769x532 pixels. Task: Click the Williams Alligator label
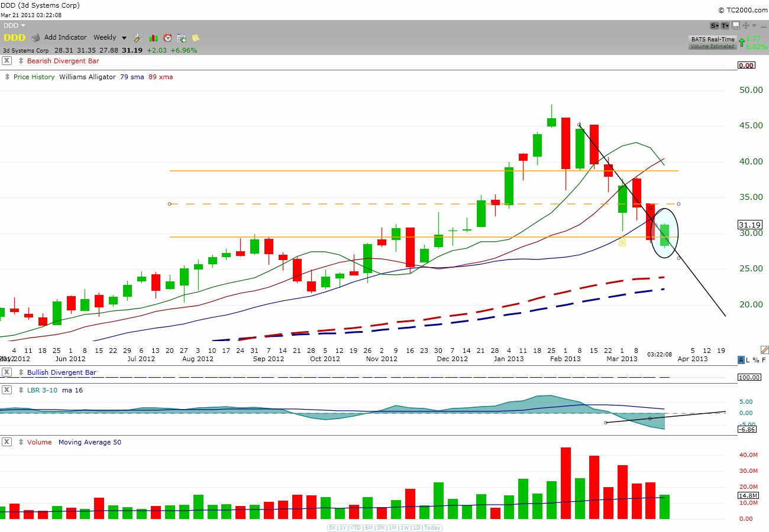click(x=88, y=77)
